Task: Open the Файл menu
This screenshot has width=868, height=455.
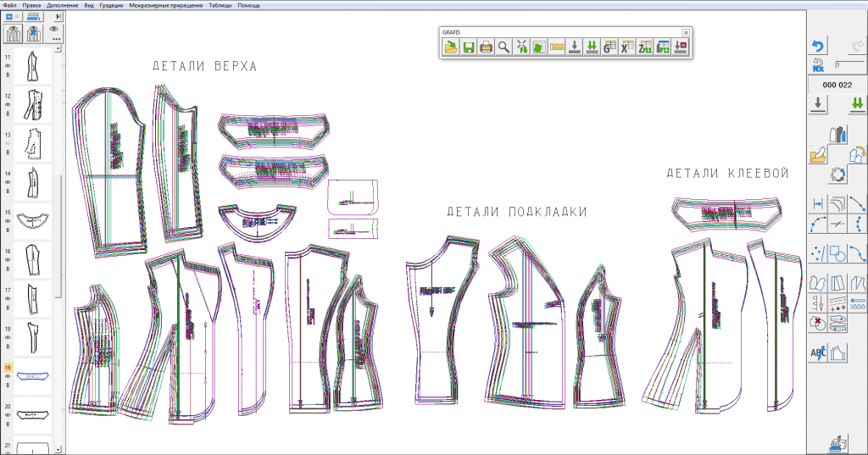Action: click(x=9, y=5)
